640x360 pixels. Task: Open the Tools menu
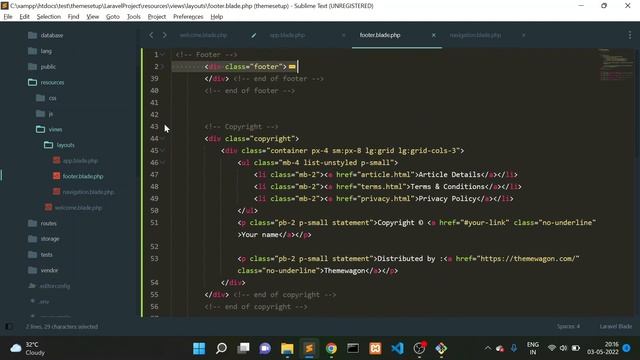(133, 17)
